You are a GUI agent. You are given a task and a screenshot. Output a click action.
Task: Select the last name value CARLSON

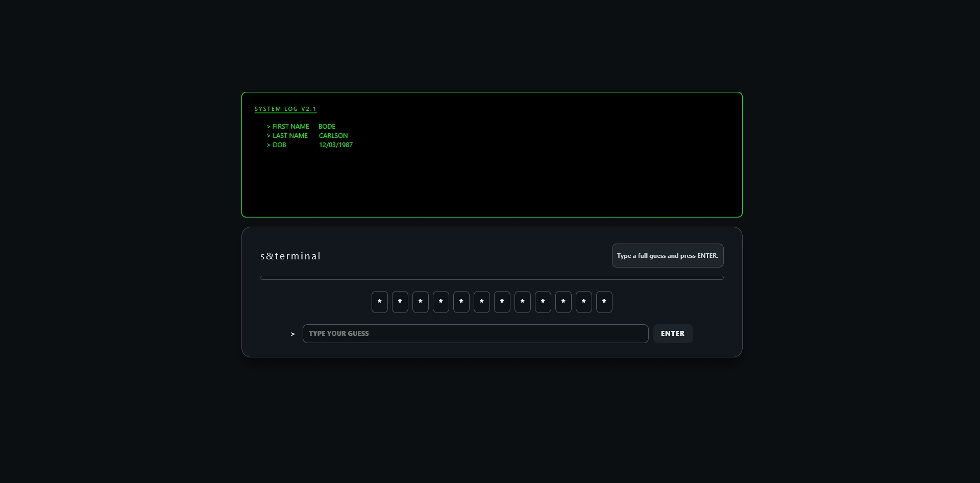[333, 135]
